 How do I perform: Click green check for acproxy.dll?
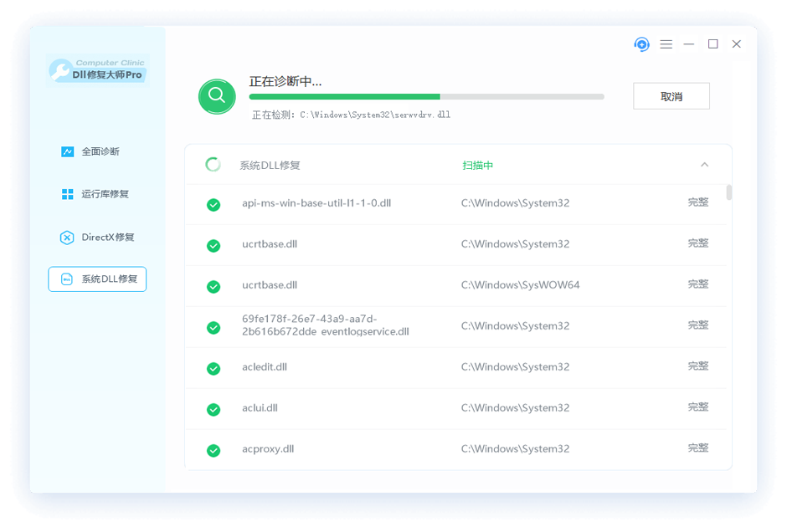(213, 450)
